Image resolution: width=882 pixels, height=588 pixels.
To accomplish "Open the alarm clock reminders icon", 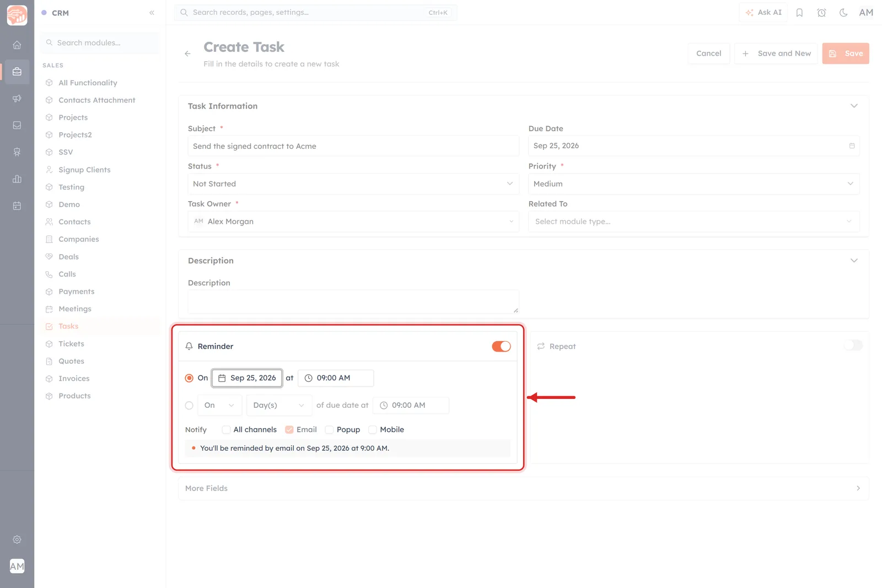I will [821, 13].
